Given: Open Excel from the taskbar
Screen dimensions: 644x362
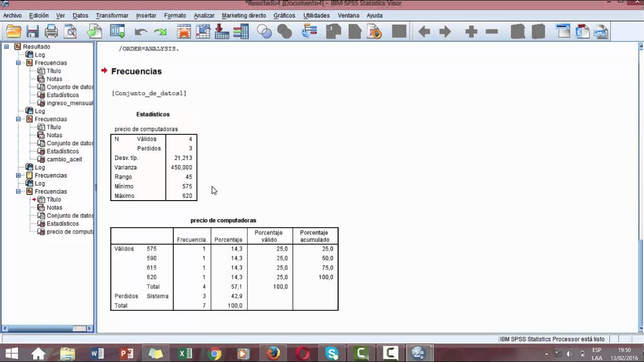Looking at the screenshot, I should [185, 353].
